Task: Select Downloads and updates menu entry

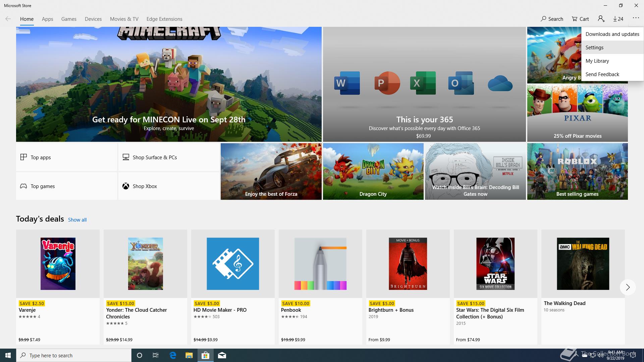Action: (x=612, y=34)
